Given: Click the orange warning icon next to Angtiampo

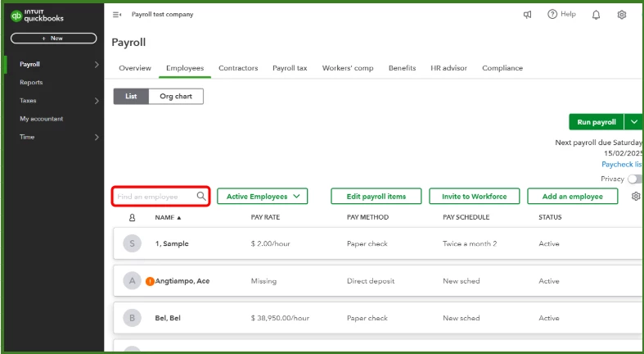Looking at the screenshot, I should [x=150, y=281].
